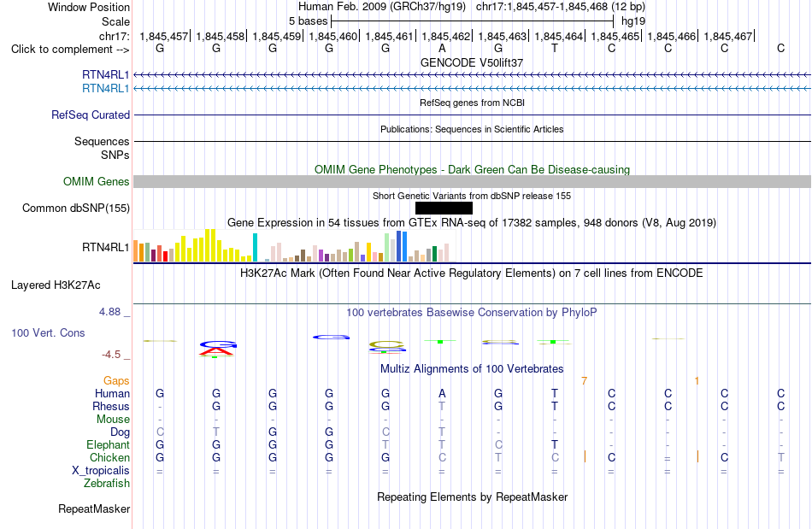Viewport: 812px width, 529px height.
Task: Click the 'T' base in complement row
Action: (x=555, y=48)
